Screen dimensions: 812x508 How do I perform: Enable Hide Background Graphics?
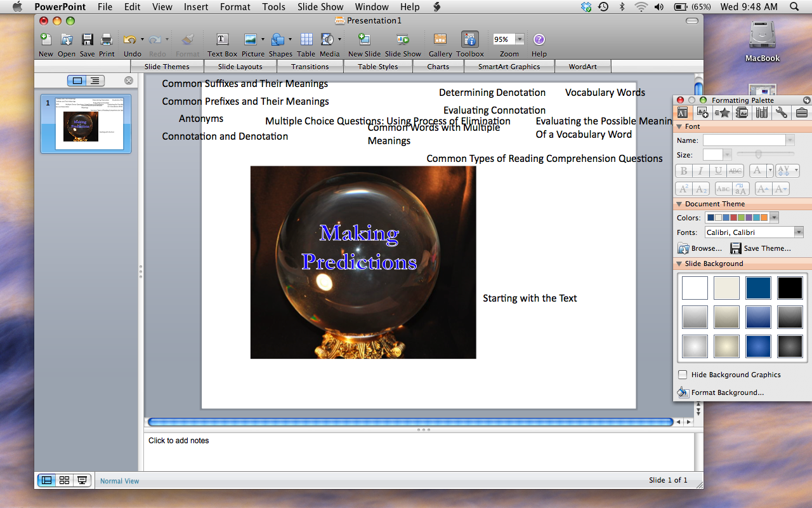[683, 375]
